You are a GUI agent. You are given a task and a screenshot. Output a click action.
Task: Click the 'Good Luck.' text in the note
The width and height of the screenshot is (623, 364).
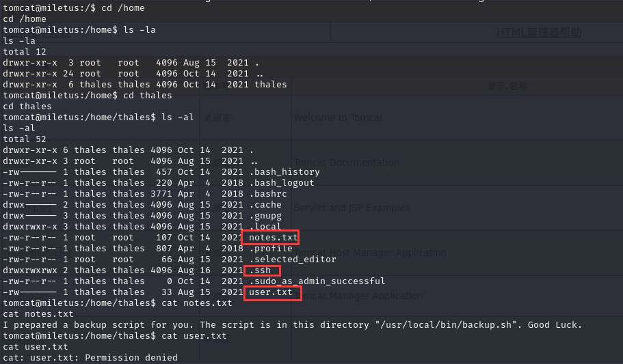tap(555, 324)
